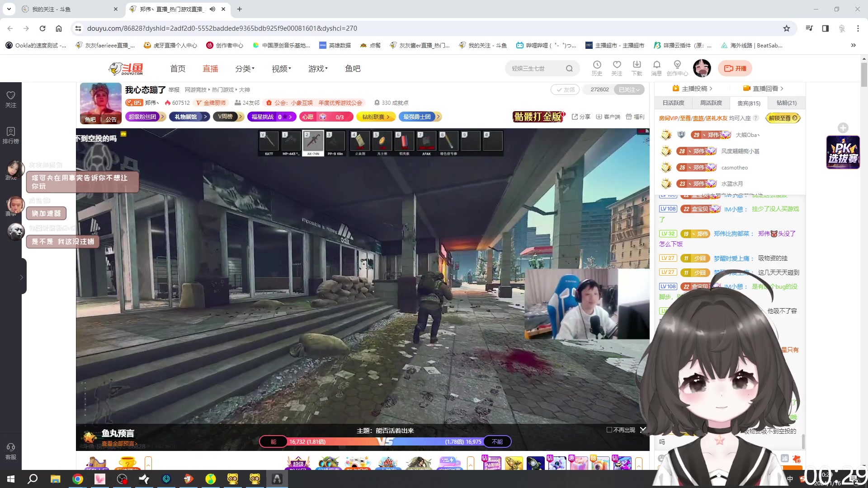Switch to 日活跃度 tab
This screenshot has height=488, width=868.
pyautogui.click(x=673, y=103)
